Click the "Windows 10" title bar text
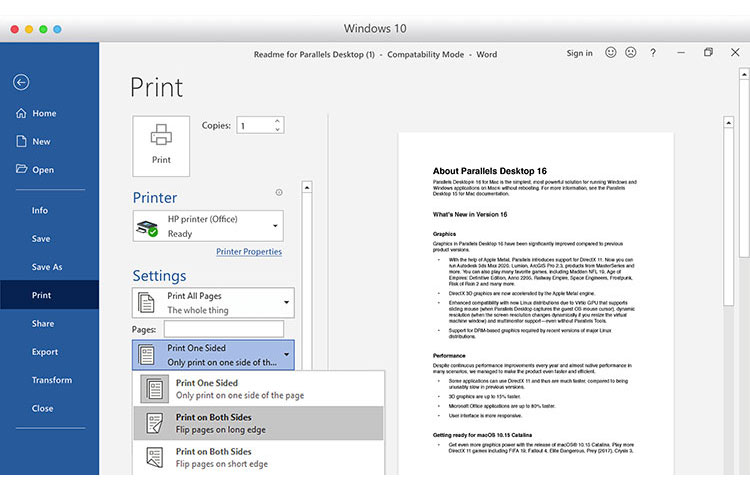This screenshot has width=750, height=490. (x=375, y=29)
